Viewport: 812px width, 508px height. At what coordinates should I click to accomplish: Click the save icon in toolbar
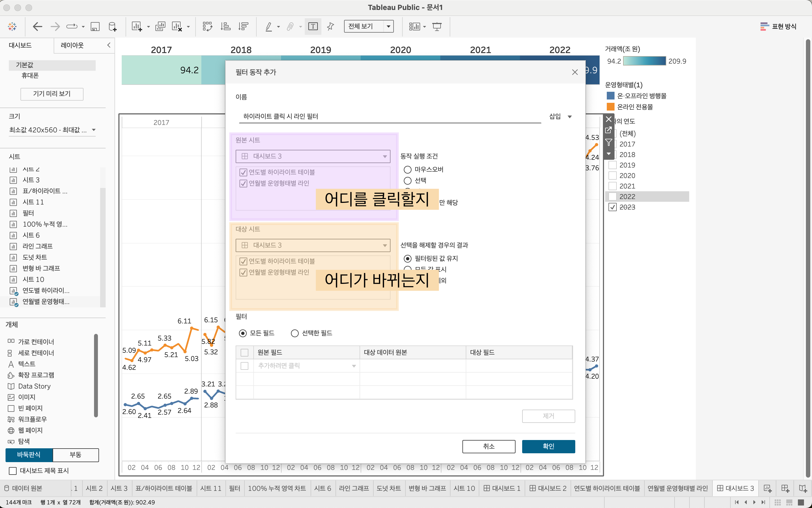tap(95, 26)
